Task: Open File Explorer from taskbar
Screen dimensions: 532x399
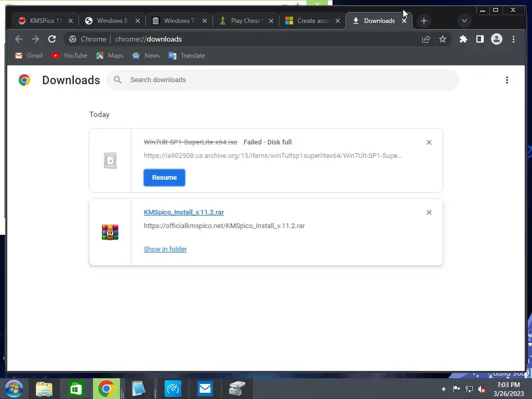Action: coord(44,389)
